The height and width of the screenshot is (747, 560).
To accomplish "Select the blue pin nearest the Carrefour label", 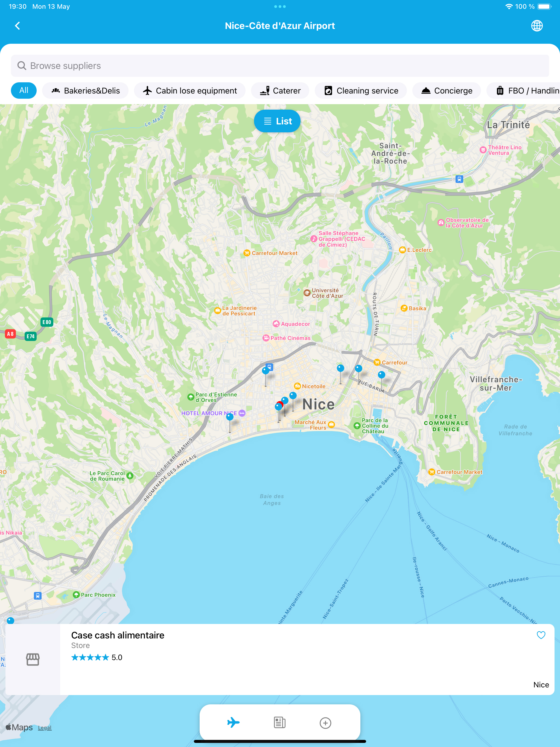I will 381,375.
